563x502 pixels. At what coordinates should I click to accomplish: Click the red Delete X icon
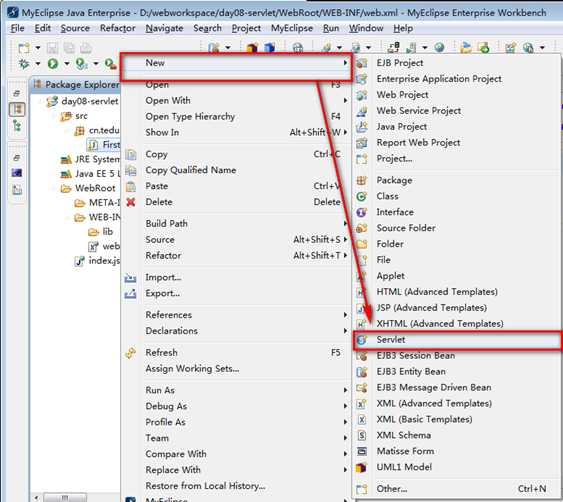tap(131, 202)
